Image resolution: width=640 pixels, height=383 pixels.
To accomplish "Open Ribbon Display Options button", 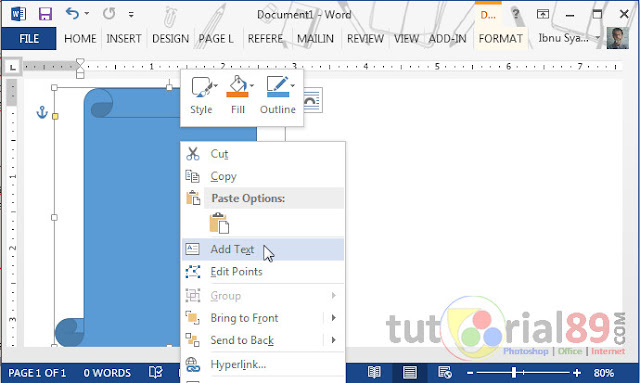I will click(x=542, y=14).
